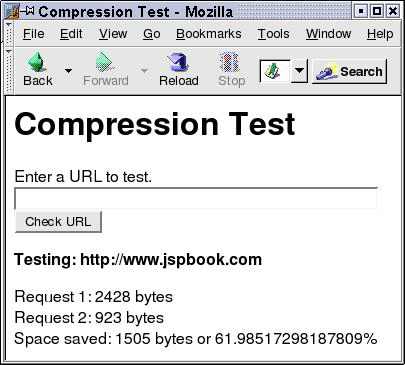405x365 pixels.
Task: Click the Reload page icon
Action: click(x=178, y=62)
